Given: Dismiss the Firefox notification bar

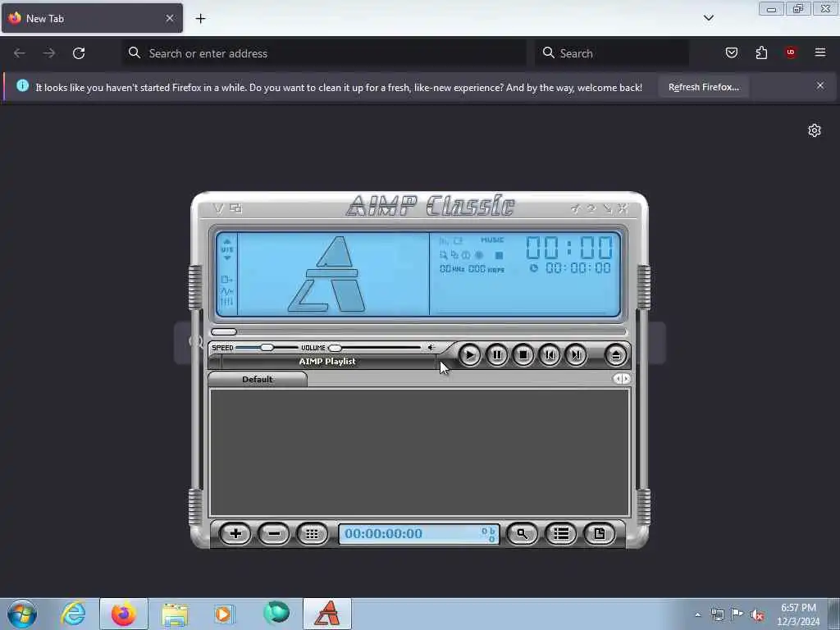Looking at the screenshot, I should [820, 85].
